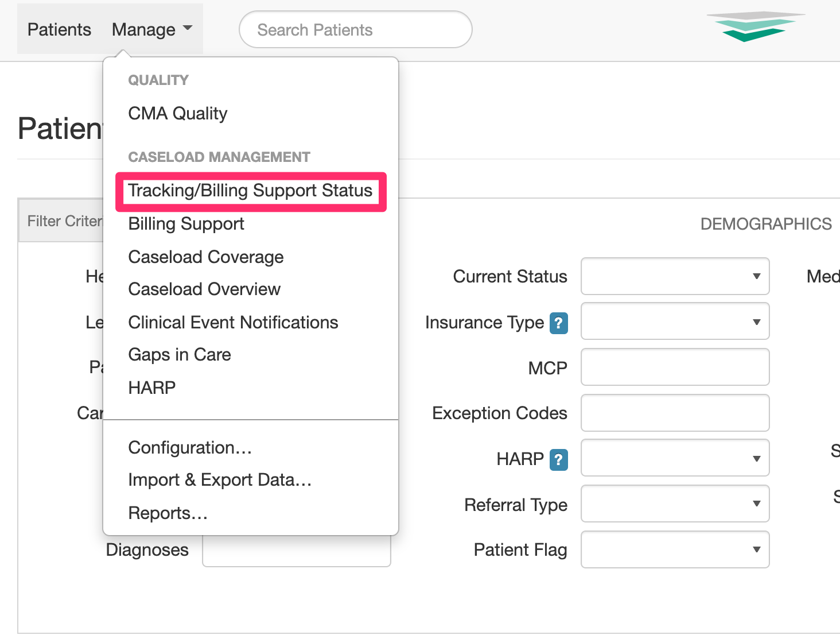840x635 pixels.
Task: Open the Current Status dropdown
Action: click(675, 276)
